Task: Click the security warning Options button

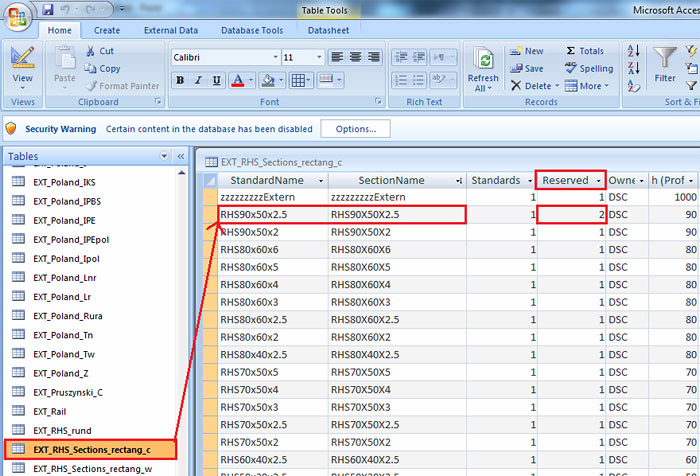Action: [356, 129]
